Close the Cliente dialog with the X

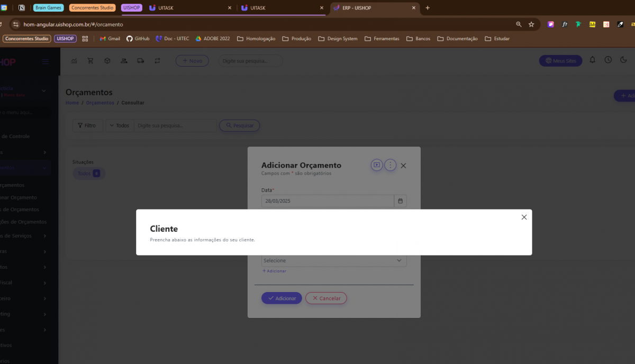tap(524, 217)
